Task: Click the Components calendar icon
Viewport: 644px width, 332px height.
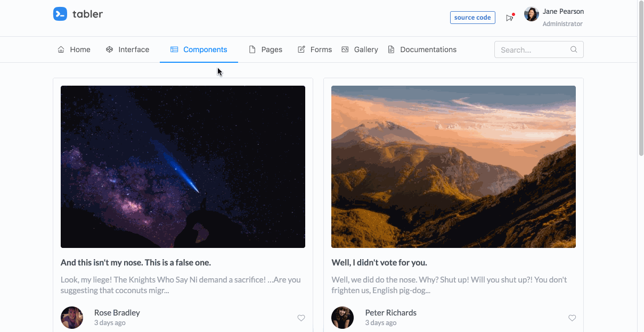Action: click(x=174, y=49)
